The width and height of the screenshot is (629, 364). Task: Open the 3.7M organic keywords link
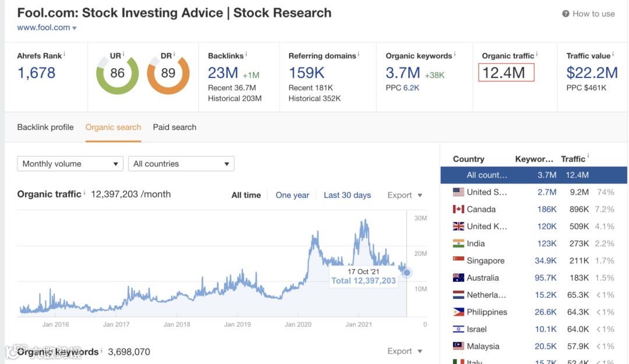pos(403,73)
